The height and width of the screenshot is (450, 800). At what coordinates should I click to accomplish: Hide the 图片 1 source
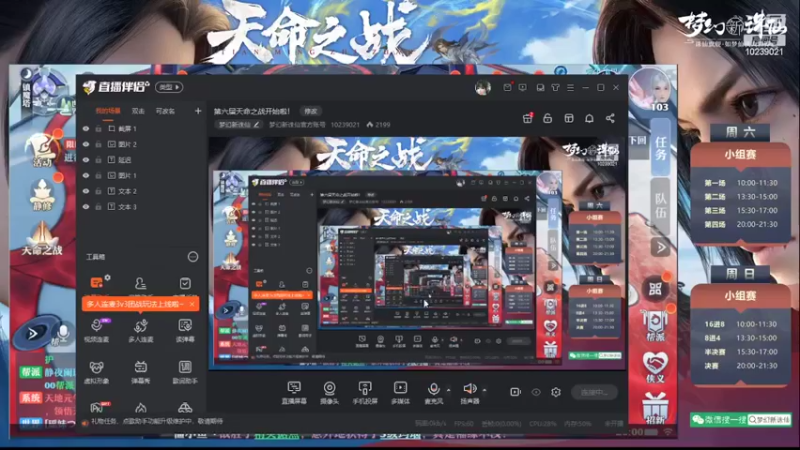tap(86, 176)
